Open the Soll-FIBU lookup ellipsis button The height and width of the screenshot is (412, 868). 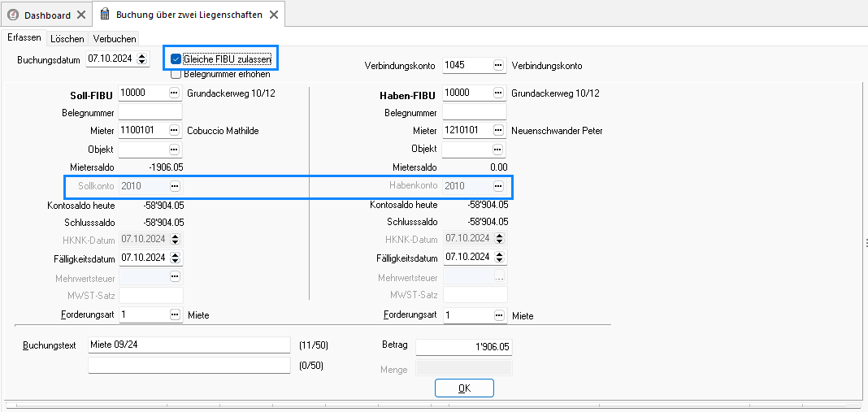[175, 93]
